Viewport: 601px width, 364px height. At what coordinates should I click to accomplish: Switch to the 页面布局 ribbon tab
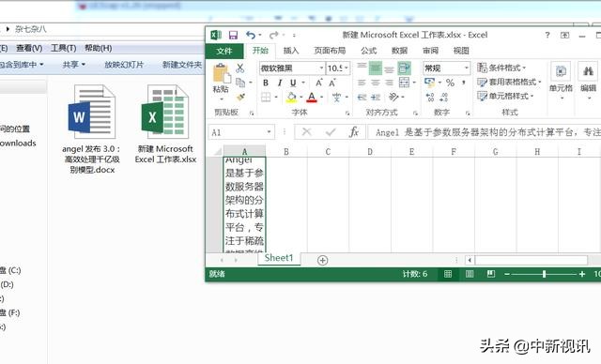tap(330, 51)
